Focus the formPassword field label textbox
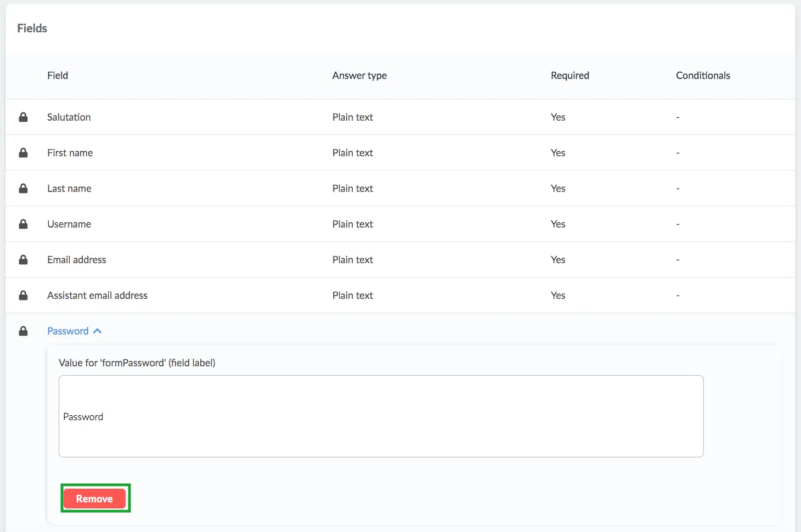 pos(381,416)
